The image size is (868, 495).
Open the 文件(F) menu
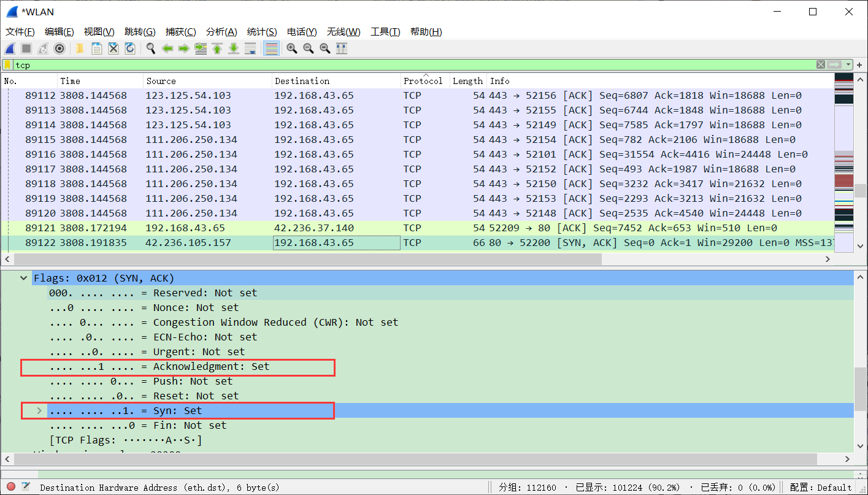click(x=20, y=32)
